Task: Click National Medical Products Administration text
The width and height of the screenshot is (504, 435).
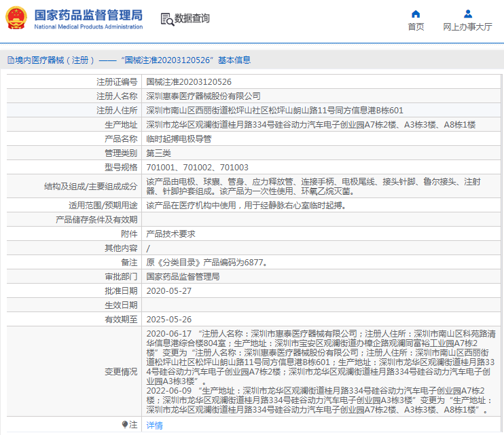Action: coord(88,26)
